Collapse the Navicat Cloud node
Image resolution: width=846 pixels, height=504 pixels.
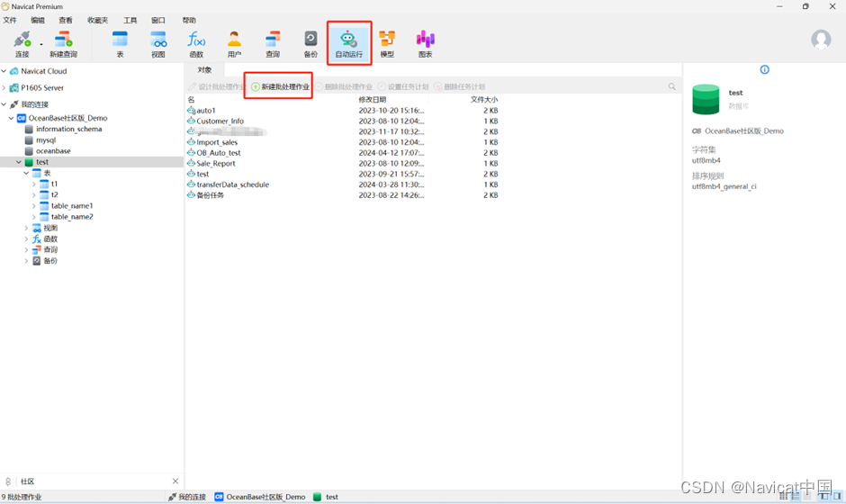[4, 71]
